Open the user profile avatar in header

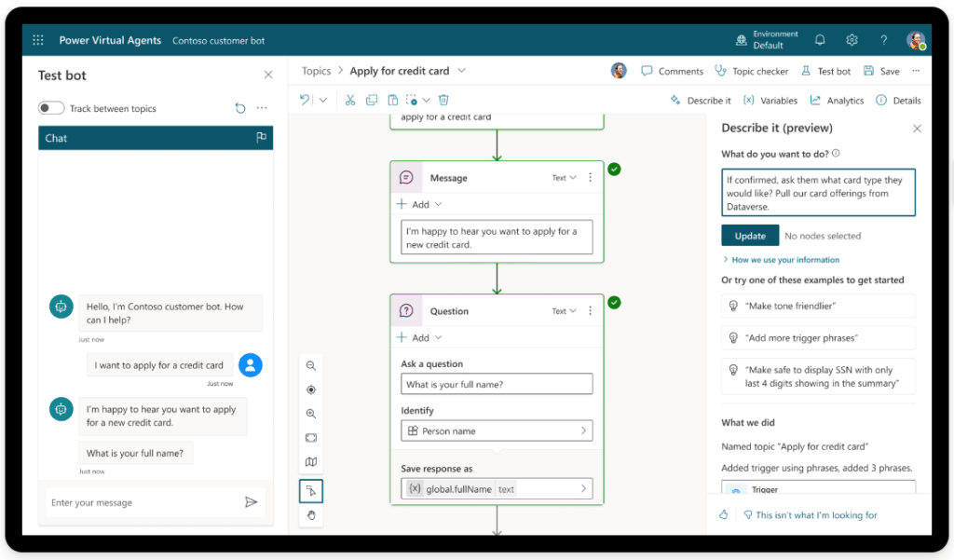pos(916,40)
